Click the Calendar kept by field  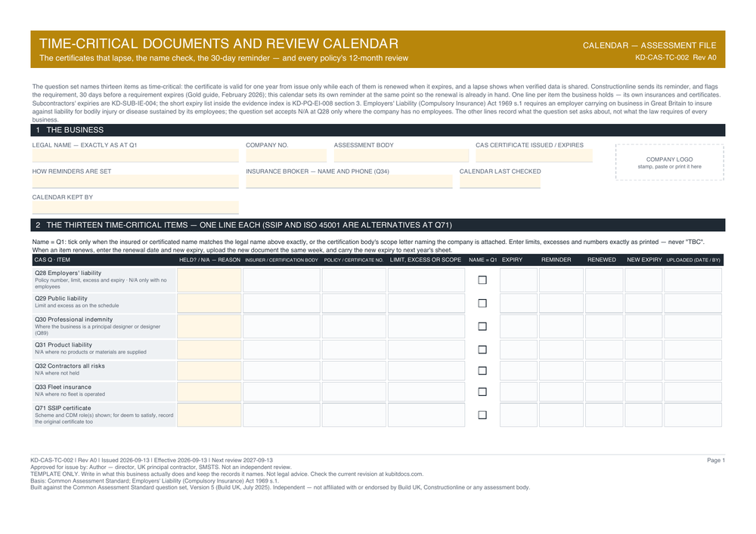tap(135, 208)
